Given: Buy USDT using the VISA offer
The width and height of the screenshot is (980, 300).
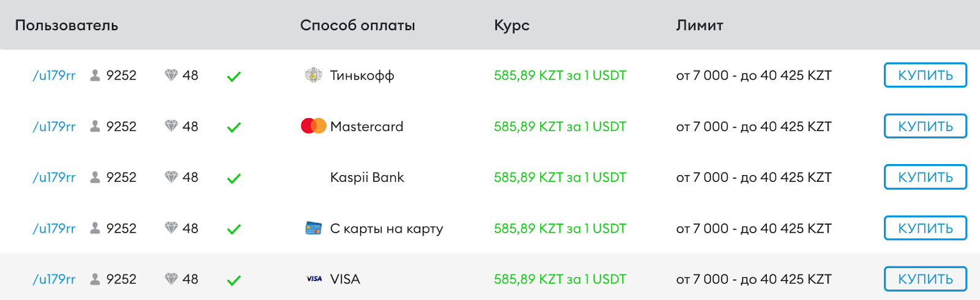Looking at the screenshot, I should click(x=925, y=279).
